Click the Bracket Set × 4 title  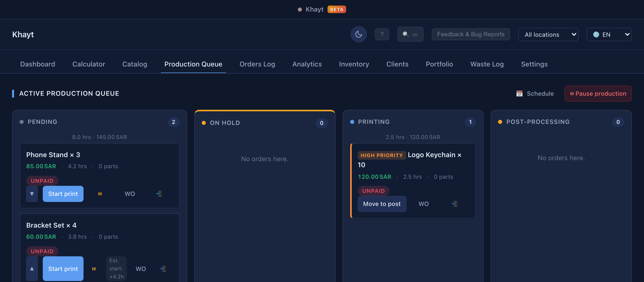click(51, 225)
